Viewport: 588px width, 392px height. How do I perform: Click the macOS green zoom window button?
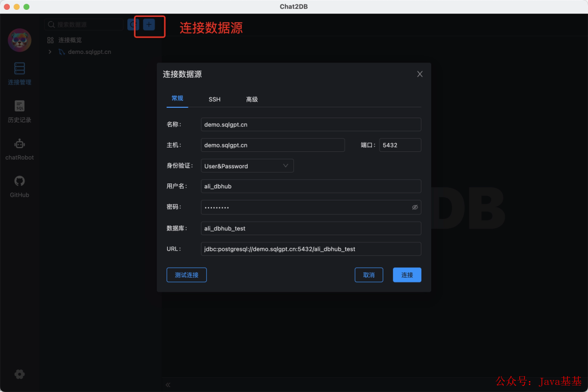(x=26, y=7)
